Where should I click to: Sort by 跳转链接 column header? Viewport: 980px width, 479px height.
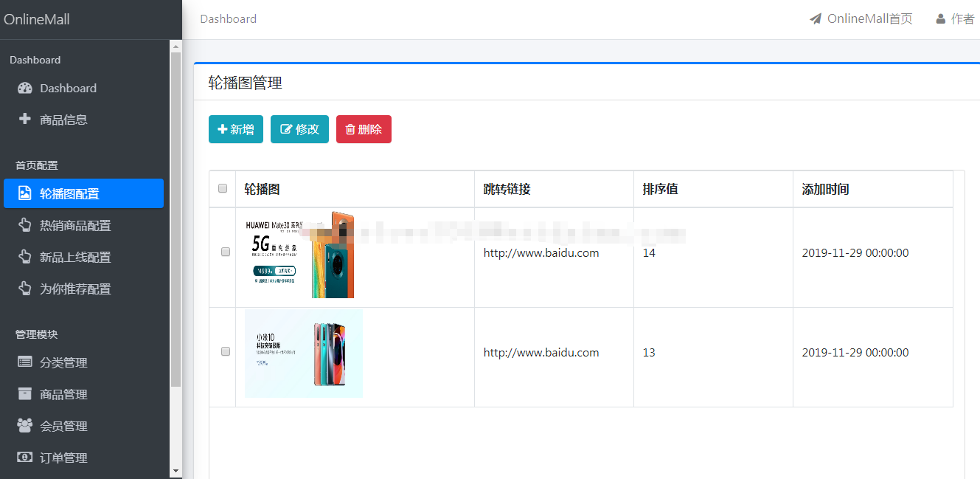tap(554, 189)
